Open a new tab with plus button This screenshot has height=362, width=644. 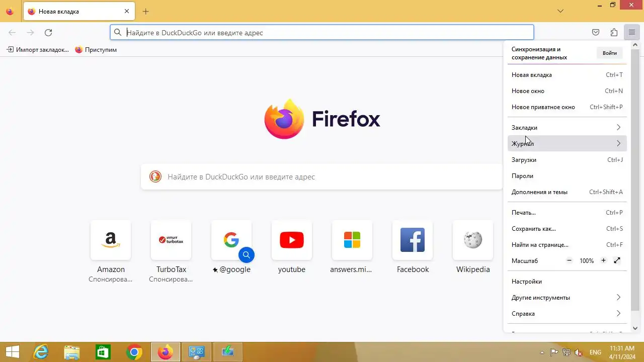[145, 11]
